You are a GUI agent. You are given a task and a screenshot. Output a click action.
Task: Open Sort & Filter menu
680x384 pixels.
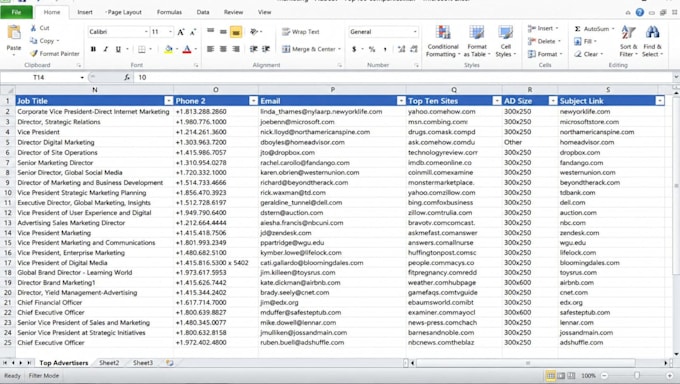coord(628,41)
